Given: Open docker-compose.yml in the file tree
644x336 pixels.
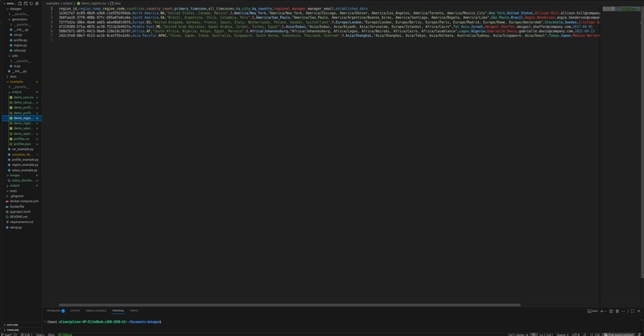Looking at the screenshot, I should (24, 201).
